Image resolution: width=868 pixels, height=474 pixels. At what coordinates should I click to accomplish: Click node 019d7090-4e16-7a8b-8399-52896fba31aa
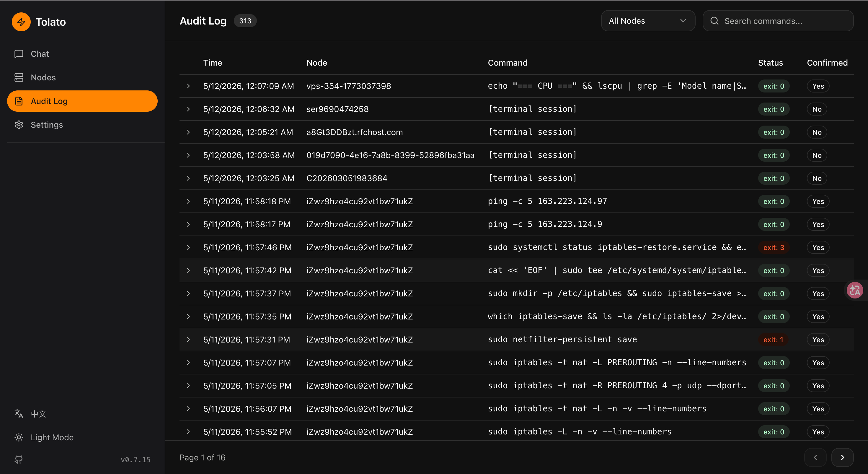point(390,155)
